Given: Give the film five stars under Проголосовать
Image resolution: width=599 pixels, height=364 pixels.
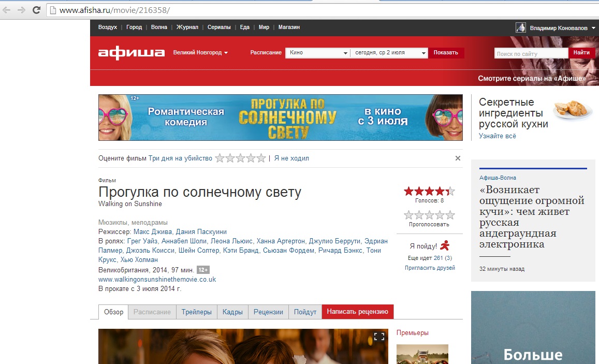Looking at the screenshot, I should click(x=450, y=215).
